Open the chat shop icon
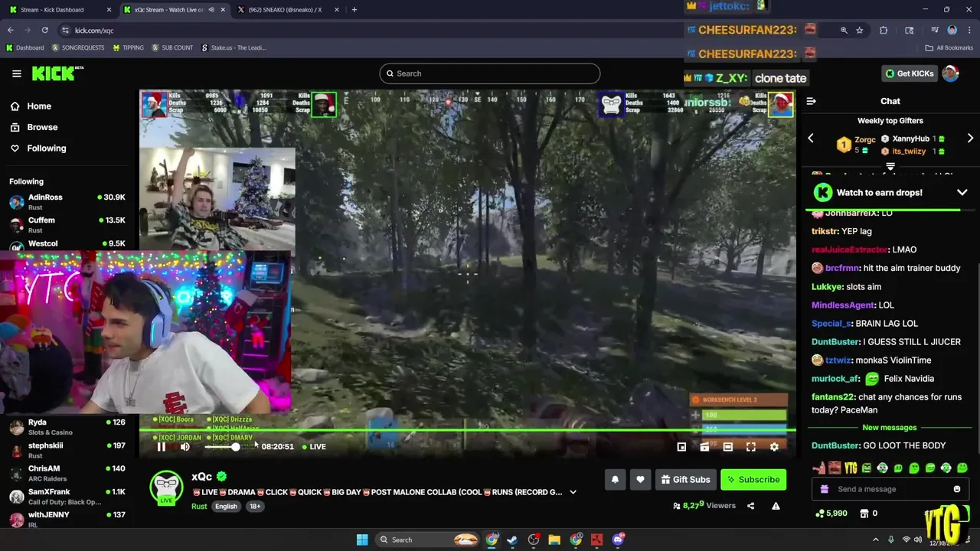980x551 pixels. 864,514
